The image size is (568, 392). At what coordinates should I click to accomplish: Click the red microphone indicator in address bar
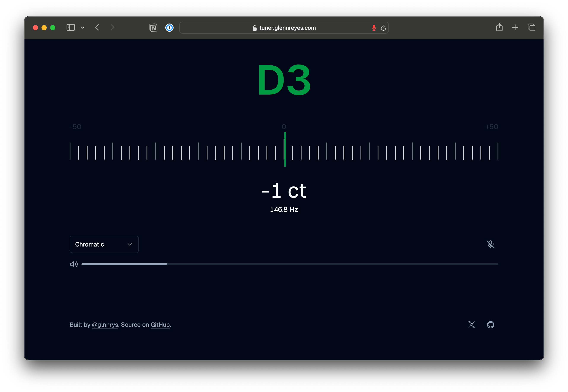point(374,28)
